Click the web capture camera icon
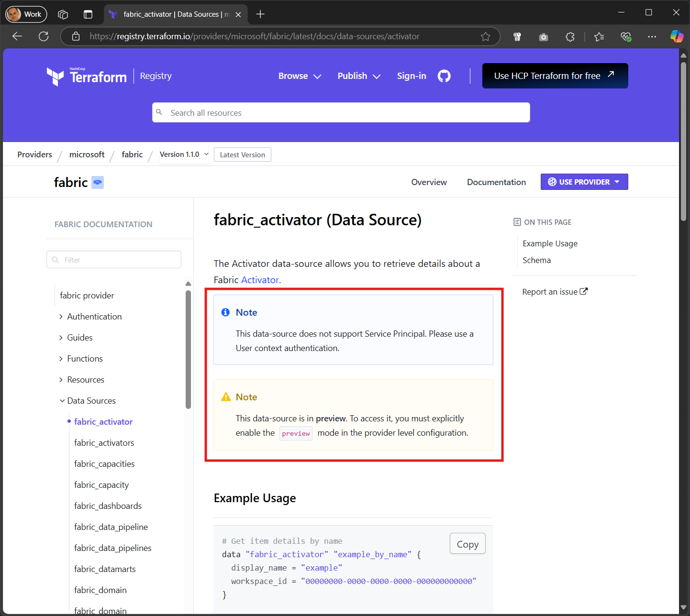 point(543,36)
